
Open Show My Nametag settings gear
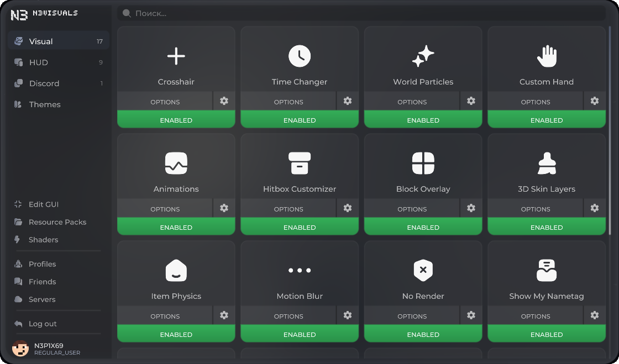[x=595, y=315]
